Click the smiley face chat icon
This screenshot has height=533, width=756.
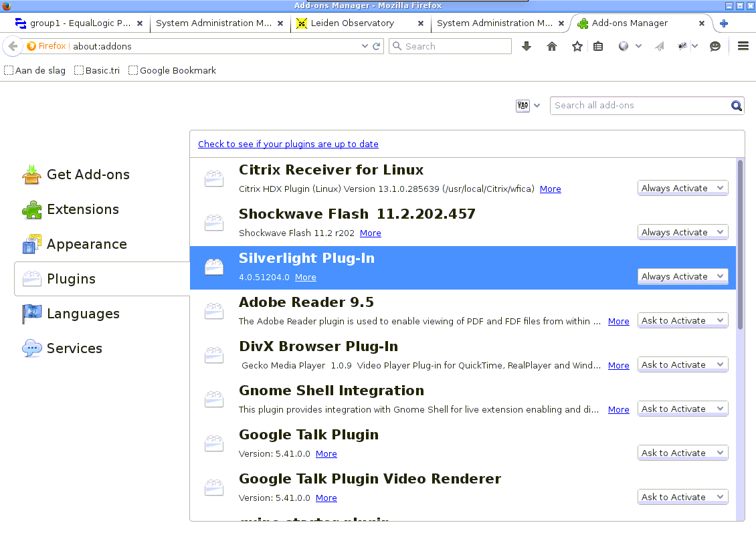[715, 46]
